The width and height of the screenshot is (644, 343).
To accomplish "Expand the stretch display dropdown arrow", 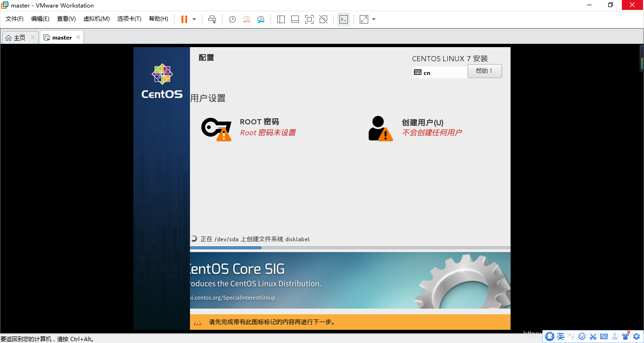I will [x=374, y=19].
